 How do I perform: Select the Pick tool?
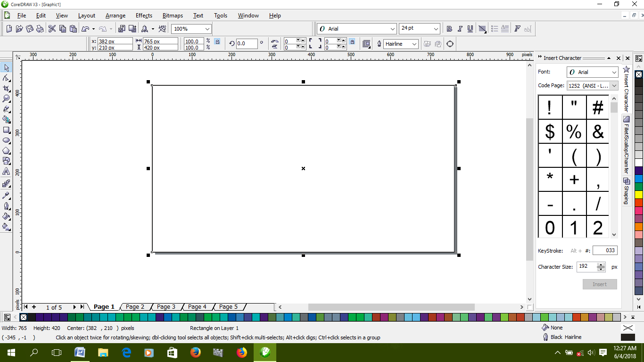tap(7, 67)
